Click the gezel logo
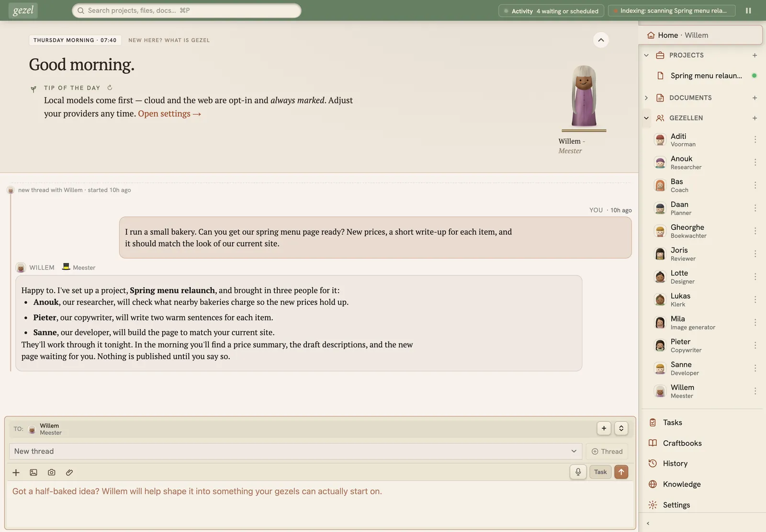Image resolution: width=766 pixels, height=532 pixels. pyautogui.click(x=23, y=11)
